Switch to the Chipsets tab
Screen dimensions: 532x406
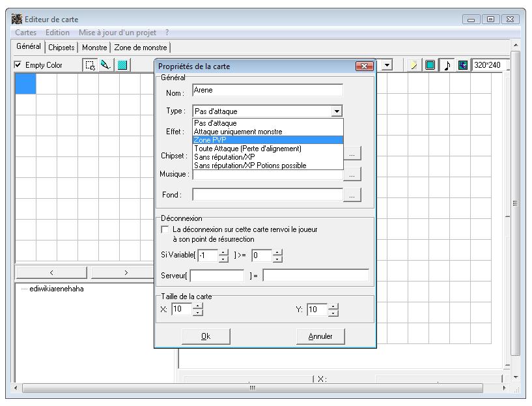coord(61,47)
